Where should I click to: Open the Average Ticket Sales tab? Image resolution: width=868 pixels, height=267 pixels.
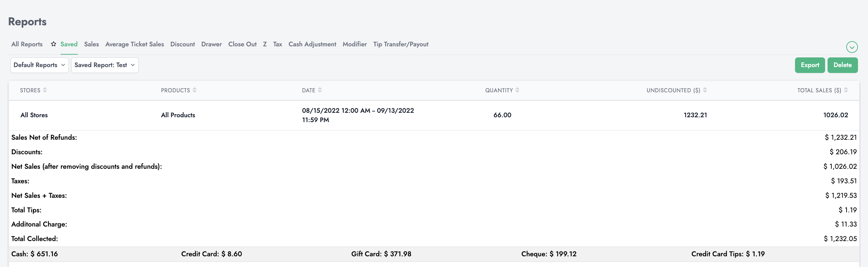click(x=135, y=44)
